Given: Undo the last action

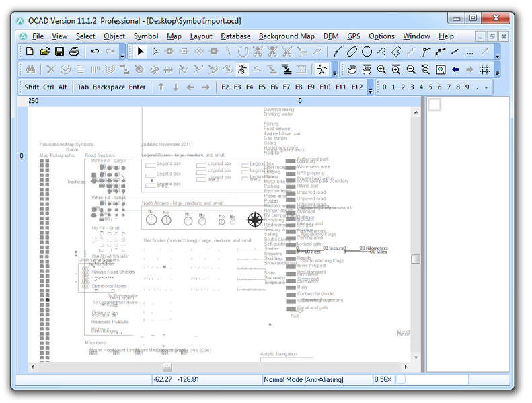Looking at the screenshot, I should click(x=95, y=52).
